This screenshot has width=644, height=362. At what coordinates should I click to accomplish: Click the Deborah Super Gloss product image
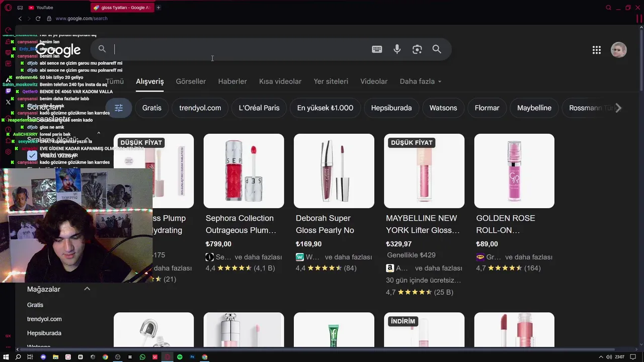coord(334,171)
